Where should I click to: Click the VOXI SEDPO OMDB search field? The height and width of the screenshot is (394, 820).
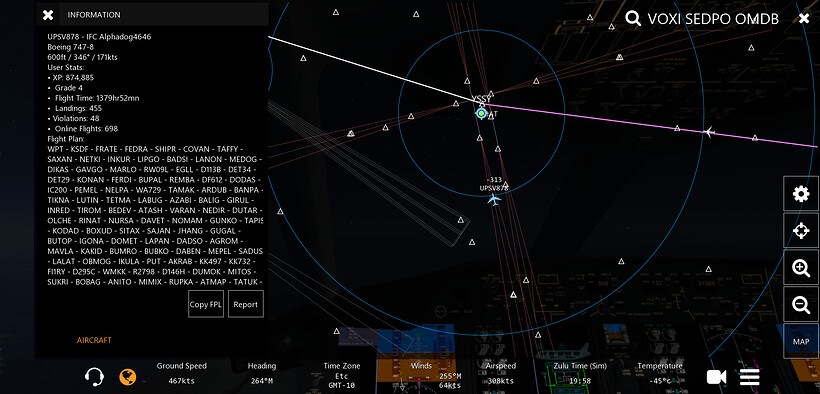(713, 19)
